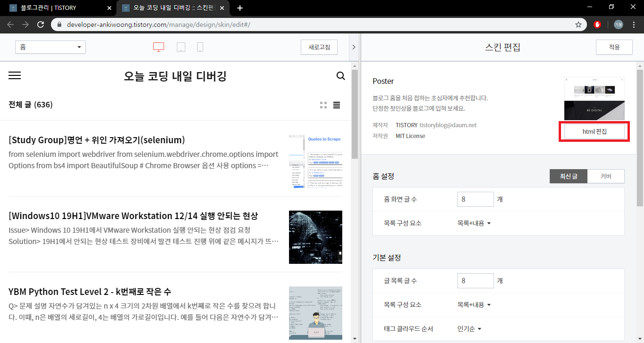Image resolution: width=644 pixels, height=343 pixels.
Task: Click the YBM Python post thumbnail
Action: [x=315, y=313]
